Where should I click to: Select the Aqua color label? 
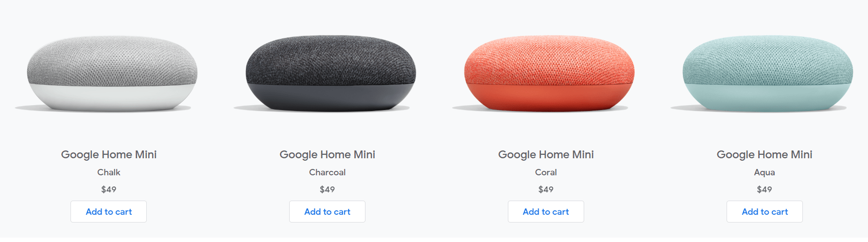click(x=764, y=172)
